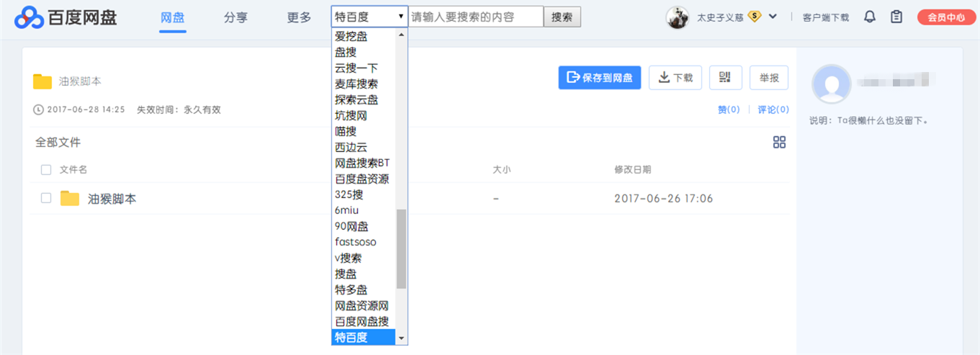Click the Baidu Netdisk cloud logo
The height and width of the screenshot is (355, 980).
click(29, 17)
